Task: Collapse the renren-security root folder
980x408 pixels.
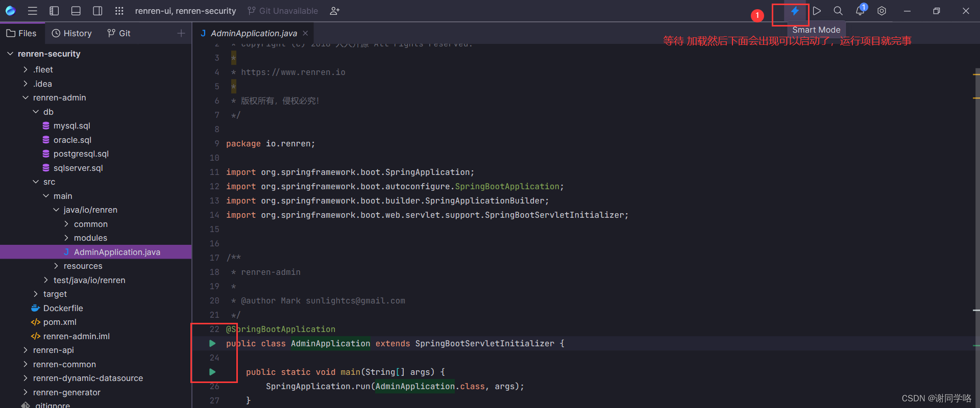Action: pos(10,54)
